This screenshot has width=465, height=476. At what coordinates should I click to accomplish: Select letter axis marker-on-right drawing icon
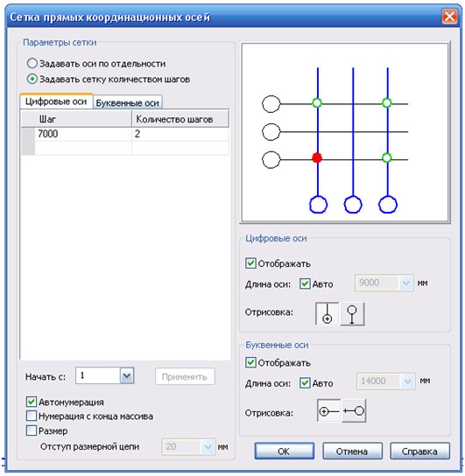coord(354,410)
